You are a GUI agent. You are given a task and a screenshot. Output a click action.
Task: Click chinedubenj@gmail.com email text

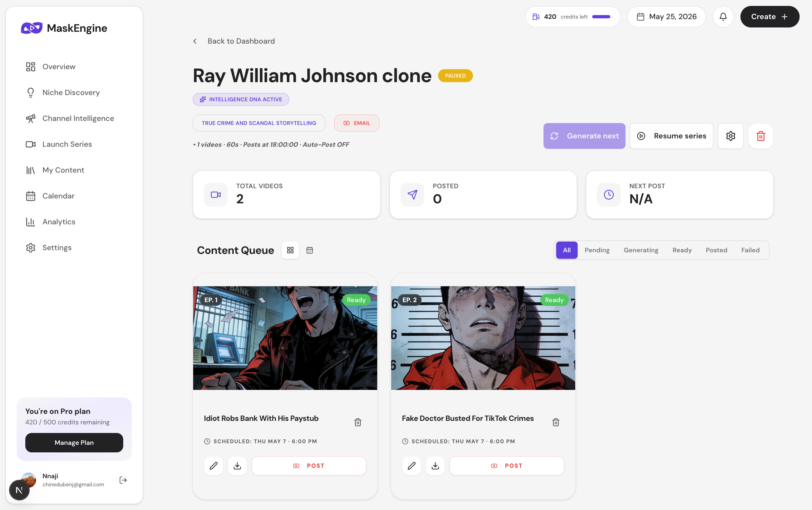[x=73, y=484]
